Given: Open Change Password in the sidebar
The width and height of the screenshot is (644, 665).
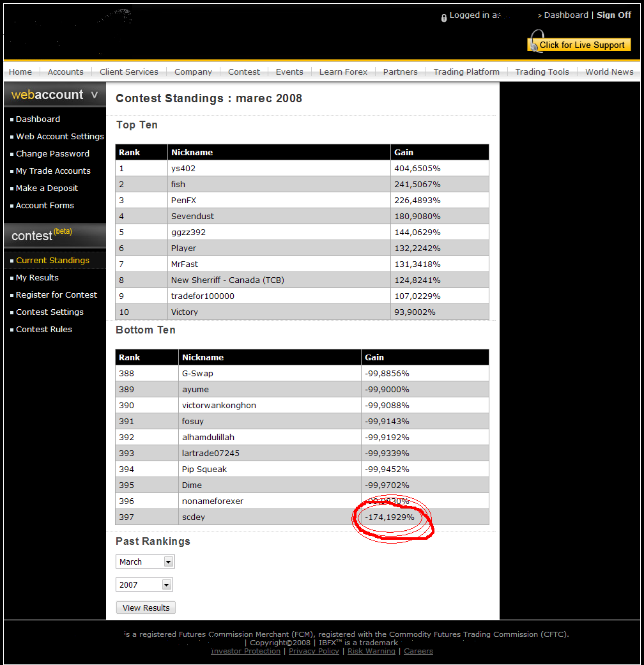Looking at the screenshot, I should point(52,153).
